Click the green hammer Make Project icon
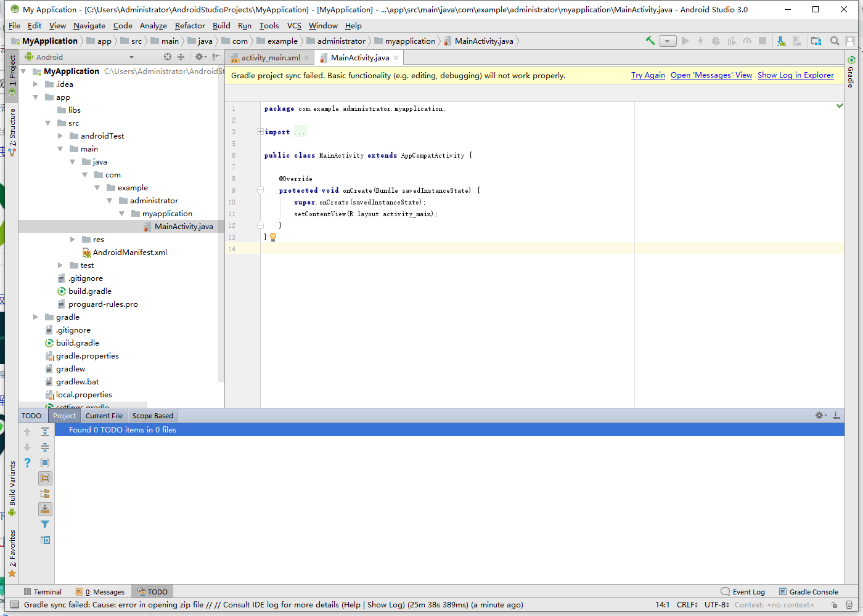 point(650,41)
